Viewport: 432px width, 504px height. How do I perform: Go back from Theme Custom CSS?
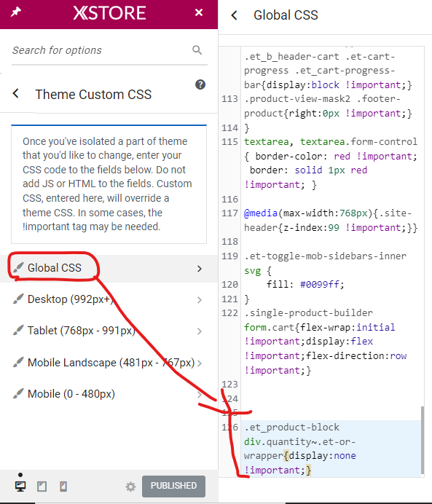click(x=16, y=94)
